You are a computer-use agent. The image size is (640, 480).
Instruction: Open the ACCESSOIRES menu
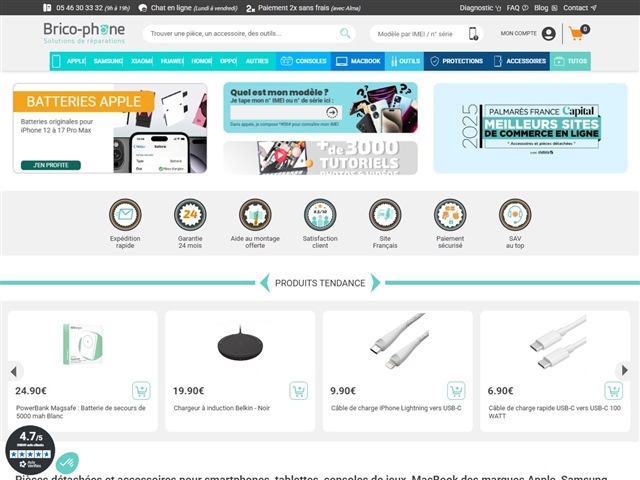(x=519, y=61)
